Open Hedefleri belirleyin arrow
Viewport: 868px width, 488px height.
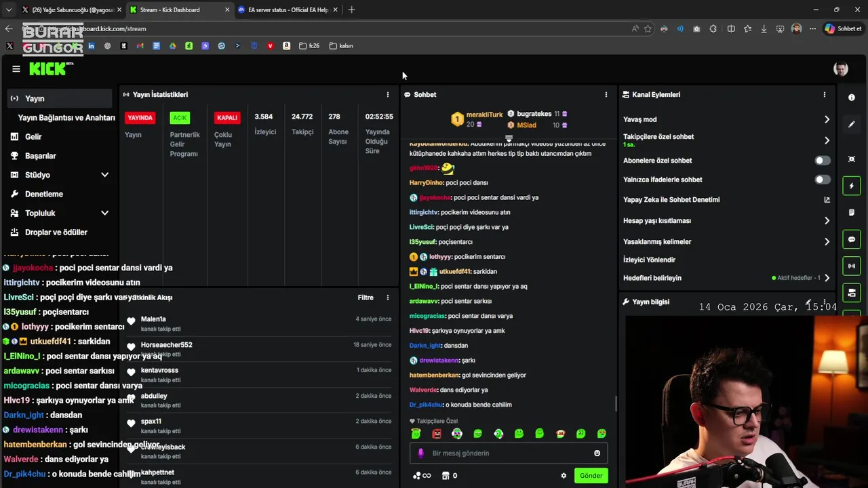(827, 278)
